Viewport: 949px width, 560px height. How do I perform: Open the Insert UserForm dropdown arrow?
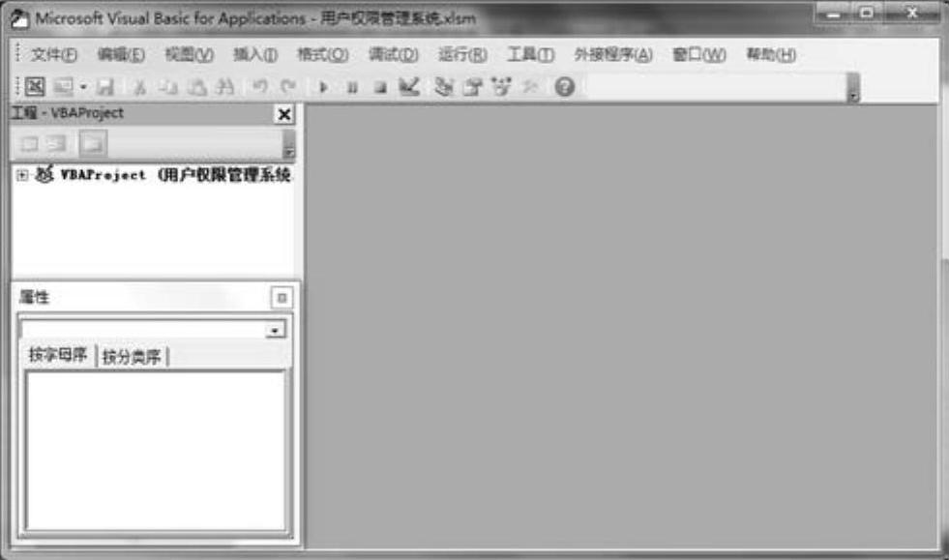click(x=83, y=87)
